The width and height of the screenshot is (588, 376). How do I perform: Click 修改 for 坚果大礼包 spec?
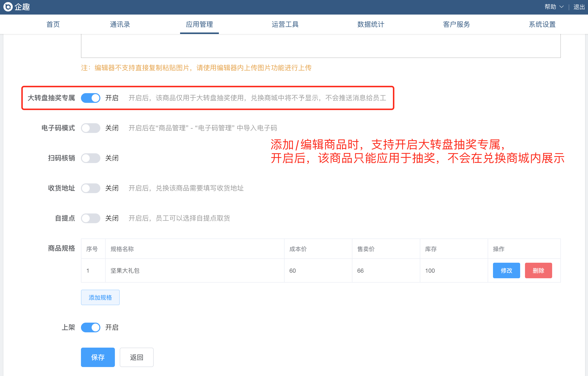[x=506, y=270]
